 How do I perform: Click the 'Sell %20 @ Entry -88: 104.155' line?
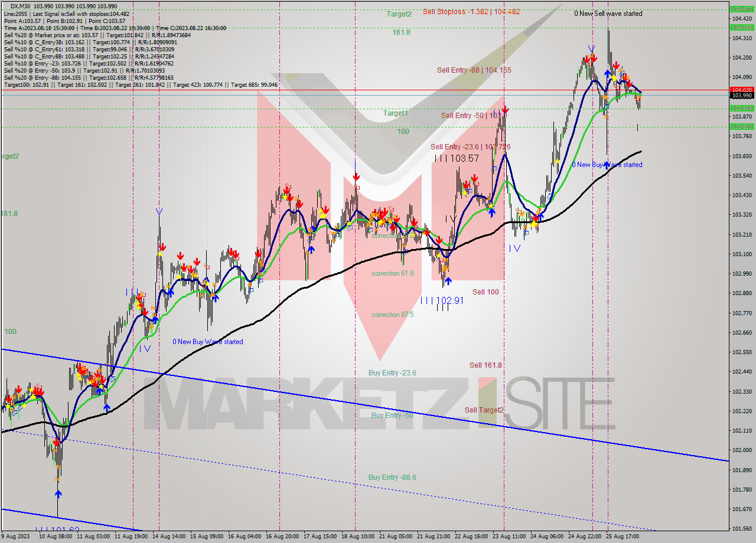[89, 78]
